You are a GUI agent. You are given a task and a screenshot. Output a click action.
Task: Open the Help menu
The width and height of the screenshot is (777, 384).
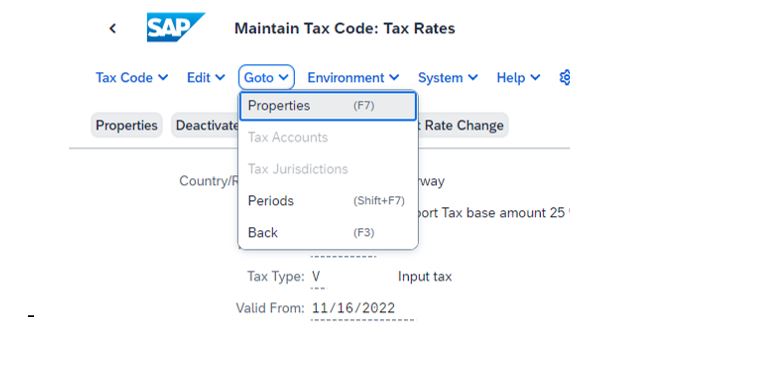tap(518, 78)
